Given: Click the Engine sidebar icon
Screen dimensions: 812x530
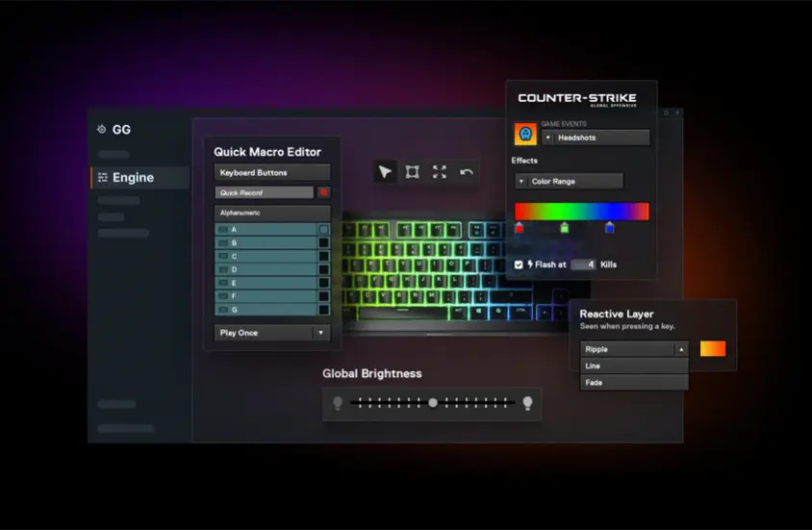Looking at the screenshot, I should pyautogui.click(x=103, y=178).
